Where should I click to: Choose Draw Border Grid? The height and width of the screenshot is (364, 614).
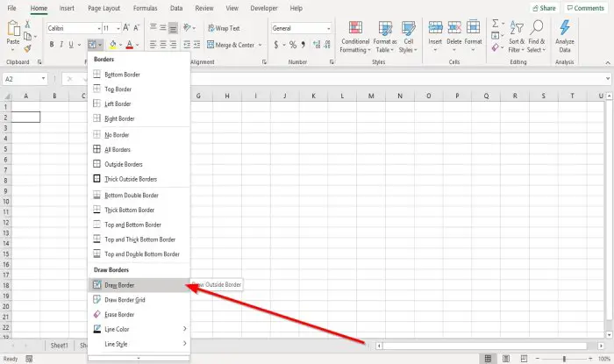tap(139, 300)
